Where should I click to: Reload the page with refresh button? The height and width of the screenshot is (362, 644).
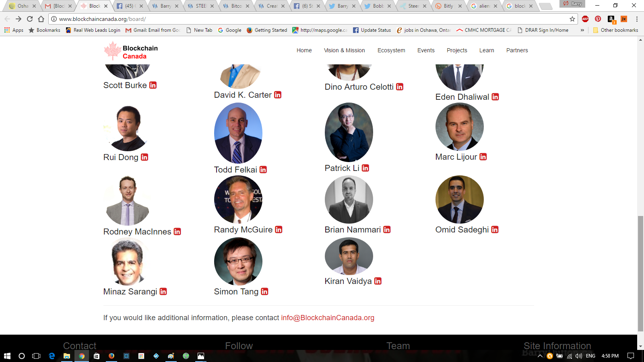(30, 19)
